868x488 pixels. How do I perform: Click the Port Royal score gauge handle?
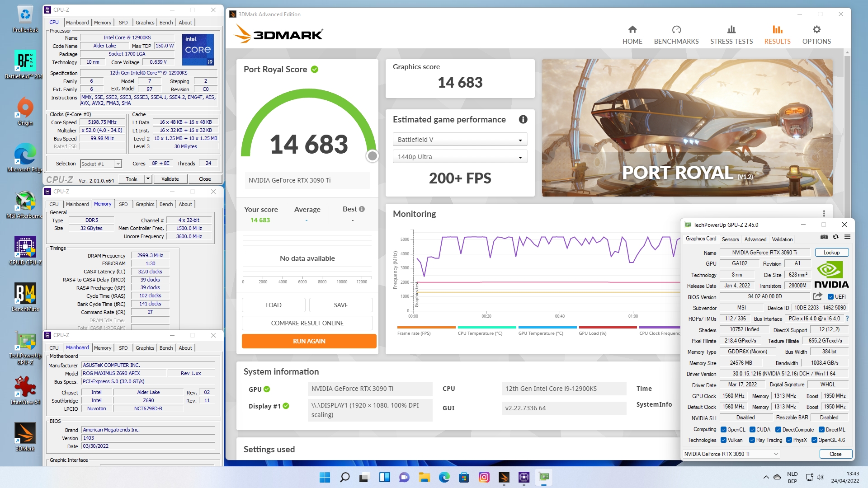click(x=372, y=156)
